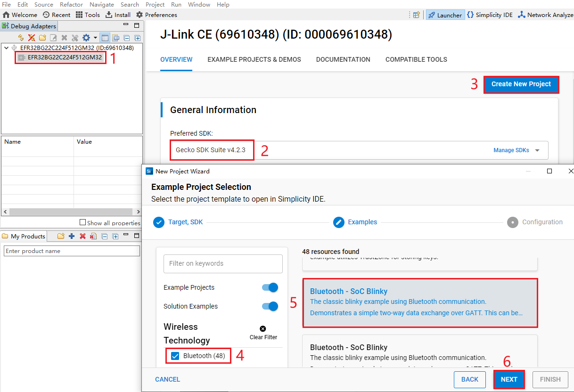
Task: Toggle the Solution Examples switch
Action: [269, 306]
